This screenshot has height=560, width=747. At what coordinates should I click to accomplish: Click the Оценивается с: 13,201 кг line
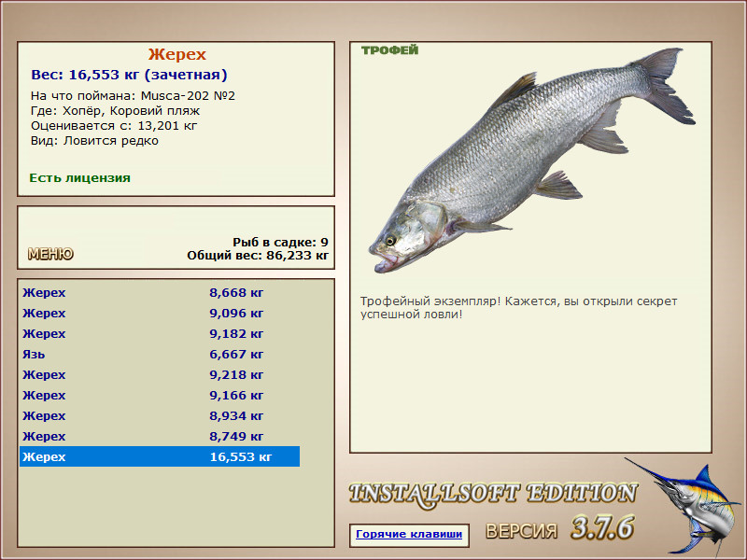[114, 126]
